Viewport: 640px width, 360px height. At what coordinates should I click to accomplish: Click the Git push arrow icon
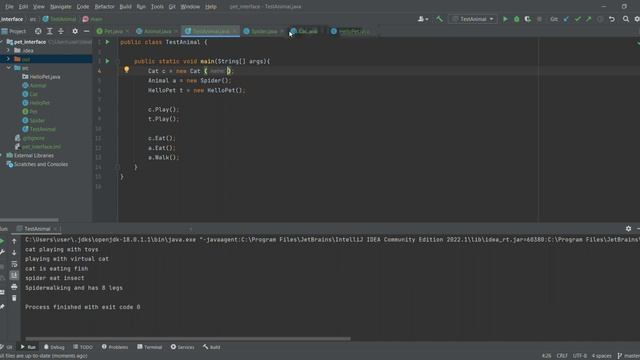pos(589,19)
